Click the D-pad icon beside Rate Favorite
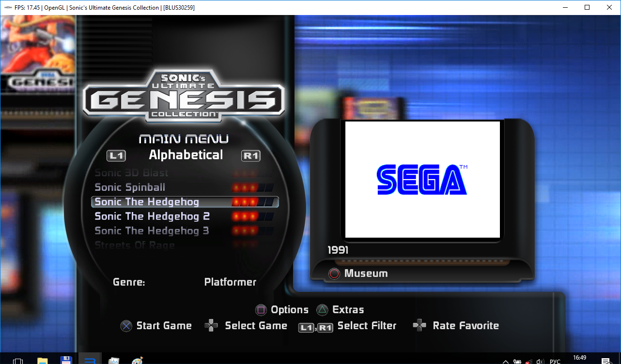621x364 pixels. point(419,326)
